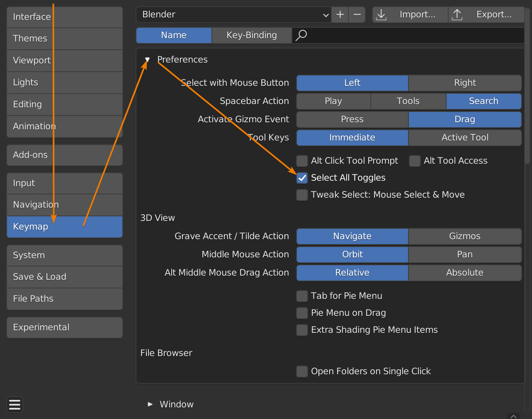Enable Alt Click Tool Prompt checkbox

(302, 161)
